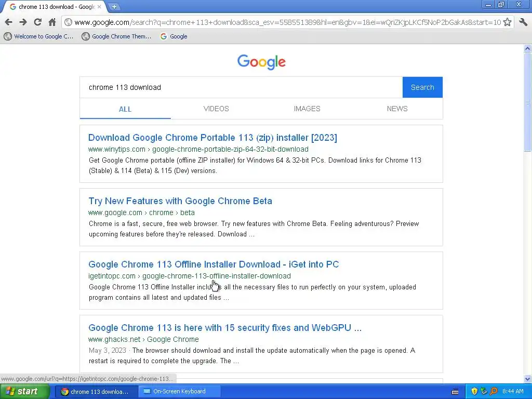Select On-Screen Keyboard taskbar button
This screenshot has width=532, height=399.
179,392
